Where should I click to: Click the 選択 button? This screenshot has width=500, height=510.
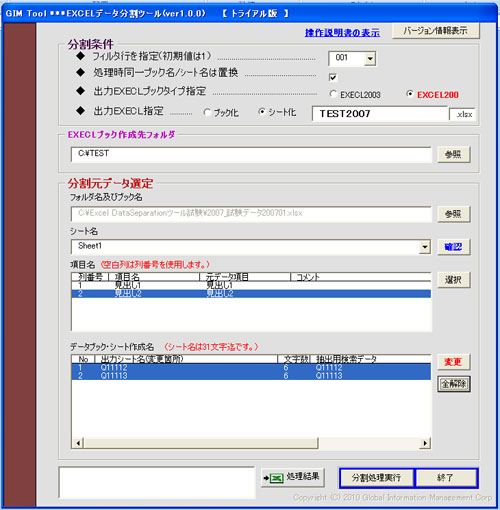(x=453, y=280)
